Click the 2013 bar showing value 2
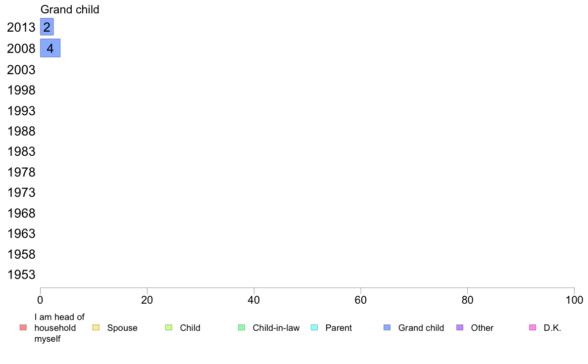 point(47,27)
